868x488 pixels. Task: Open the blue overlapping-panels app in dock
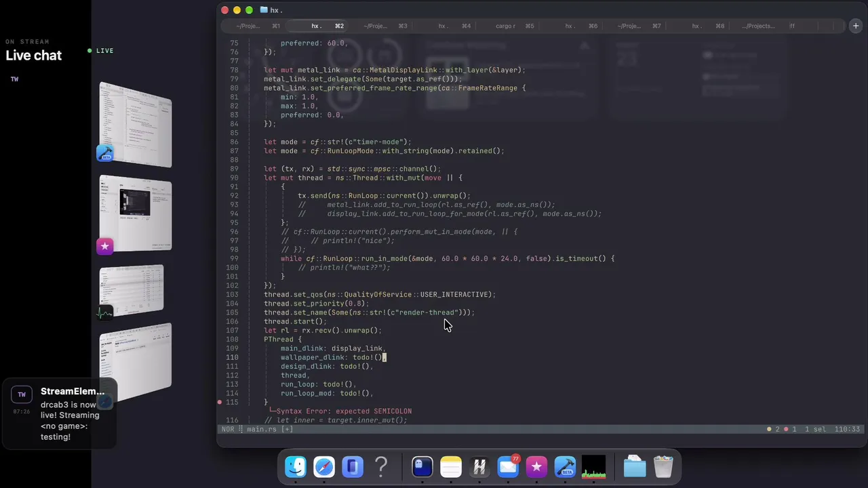353,467
